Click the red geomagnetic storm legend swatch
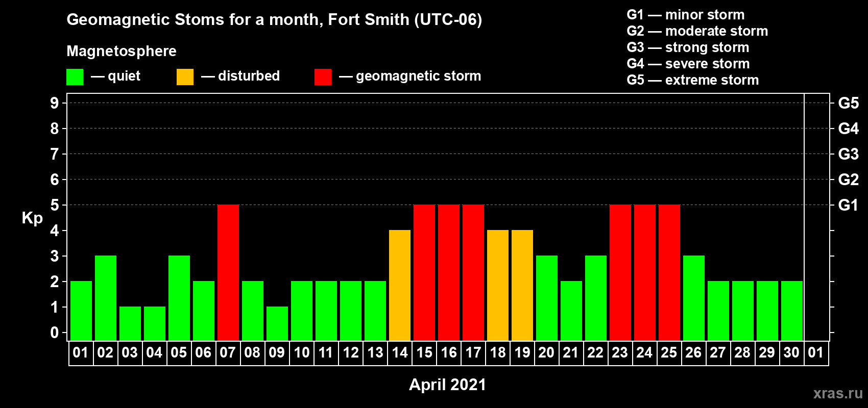868x408 pixels. pos(323,77)
